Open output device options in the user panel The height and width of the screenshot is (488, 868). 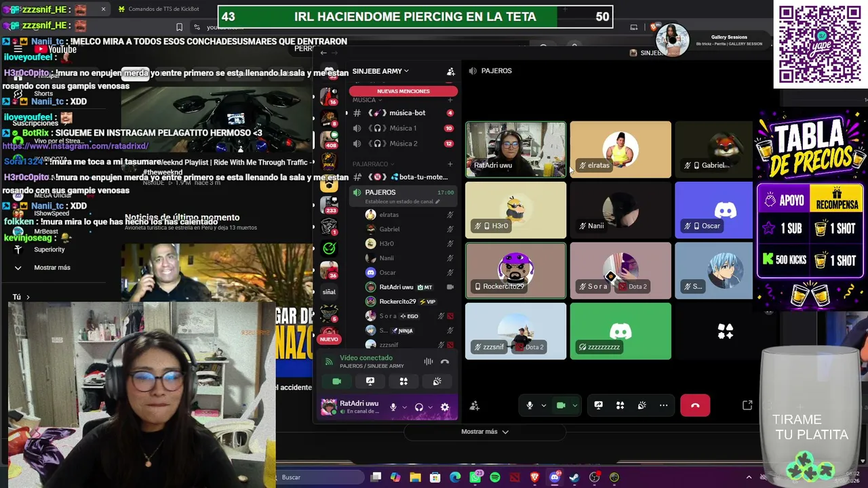point(431,407)
